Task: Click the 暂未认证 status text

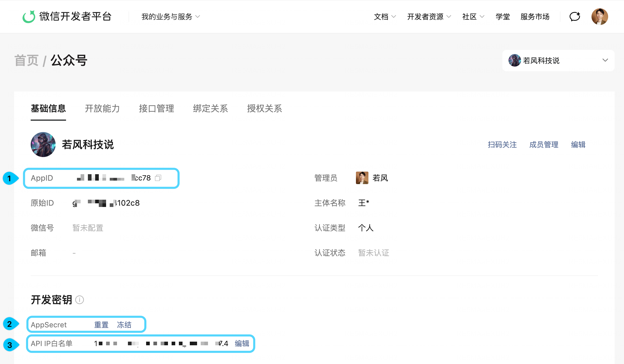Action: point(374,253)
